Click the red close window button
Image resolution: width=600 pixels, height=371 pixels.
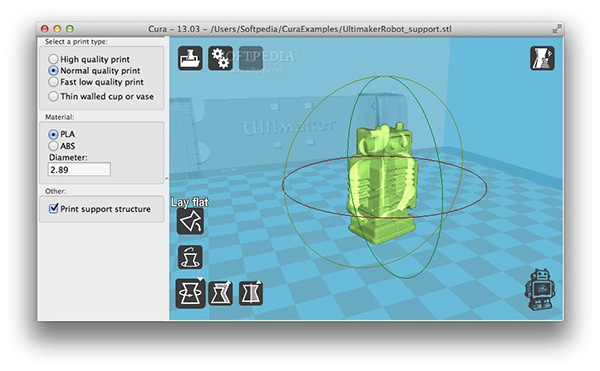(x=45, y=29)
